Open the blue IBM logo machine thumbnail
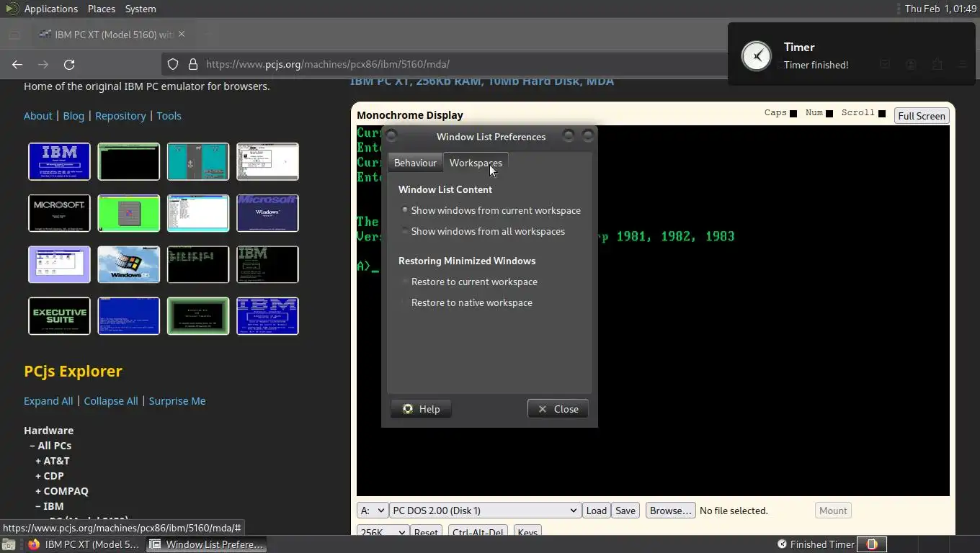Screen dimensions: 980x553 (59, 161)
